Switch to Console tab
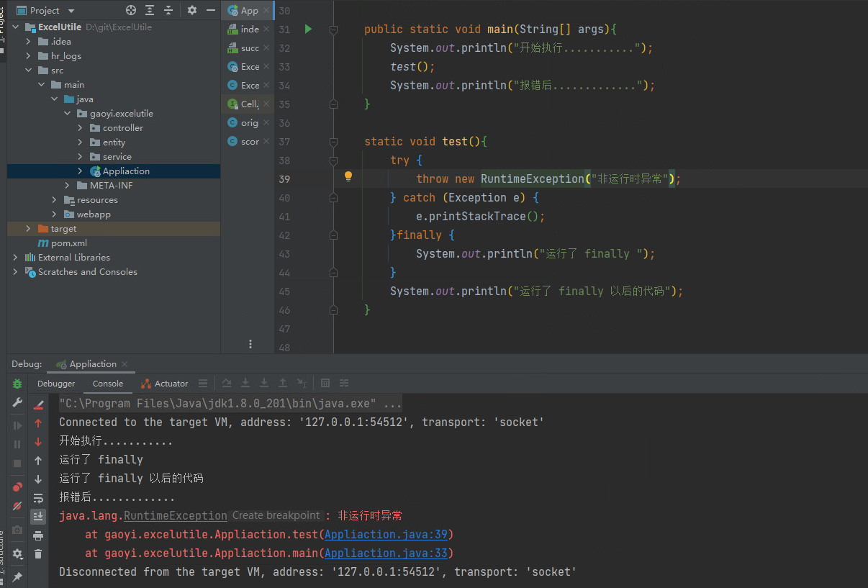The image size is (868, 588). coord(108,384)
